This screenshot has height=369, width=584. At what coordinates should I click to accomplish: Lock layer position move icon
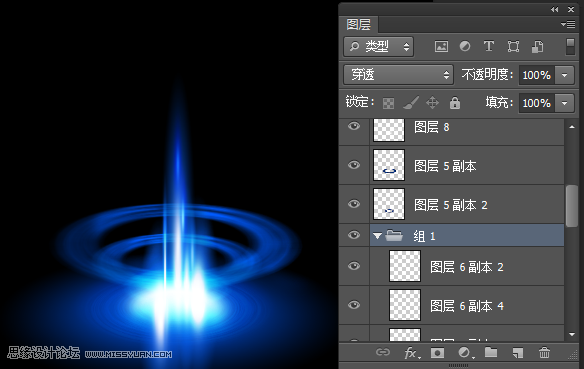(x=432, y=102)
